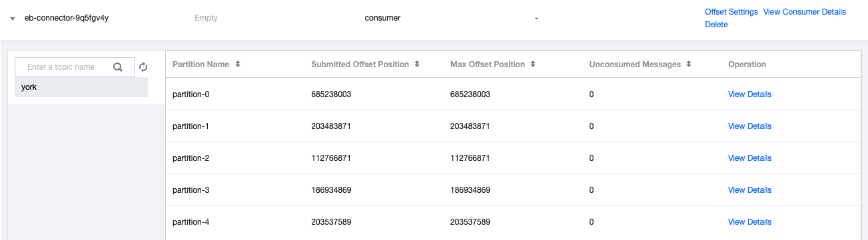Collapse the eb-connector-9q5fgv4y consumer group row
The image size is (868, 240).
[13, 19]
